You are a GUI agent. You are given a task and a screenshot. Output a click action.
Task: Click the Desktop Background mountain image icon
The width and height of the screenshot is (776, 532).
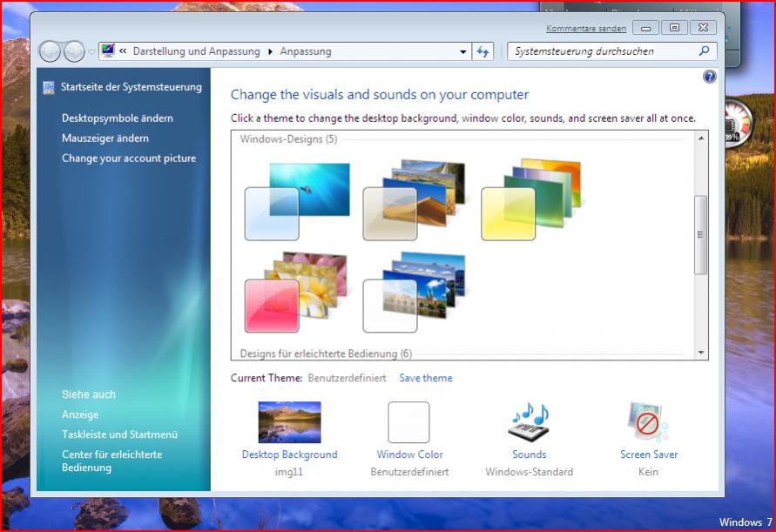[289, 422]
